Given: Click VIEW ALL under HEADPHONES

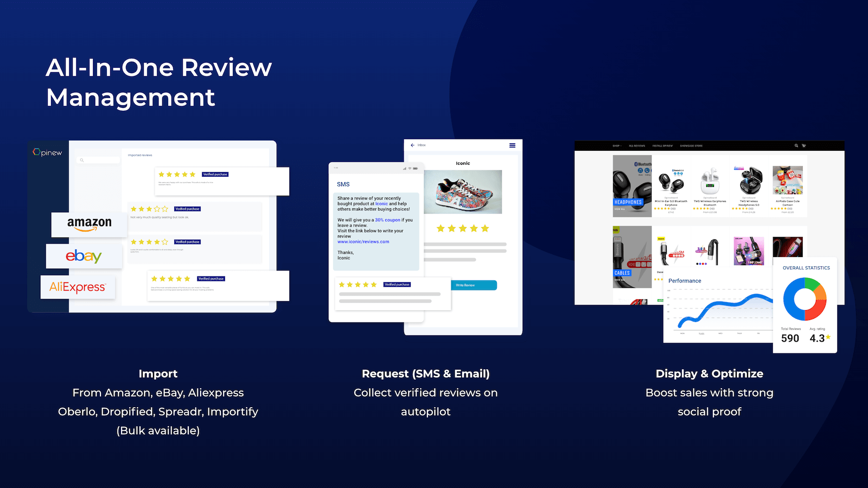Looking at the screenshot, I should pyautogui.click(x=620, y=209).
